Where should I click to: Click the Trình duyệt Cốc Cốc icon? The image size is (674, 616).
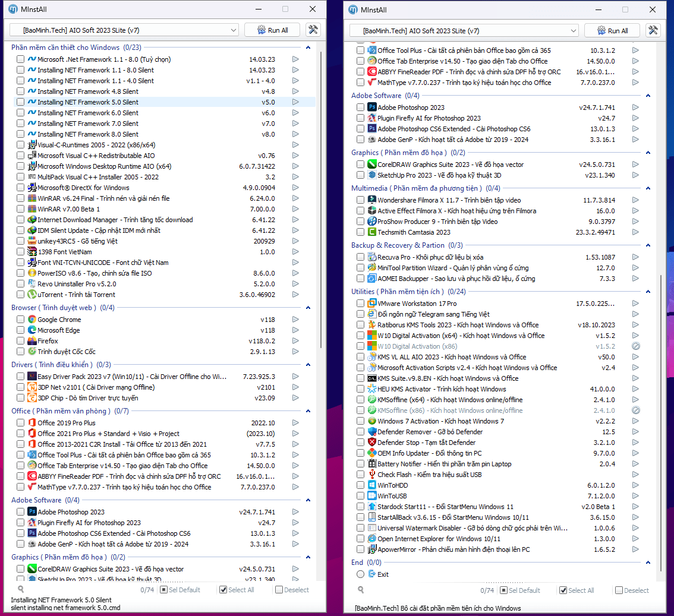pyautogui.click(x=32, y=352)
